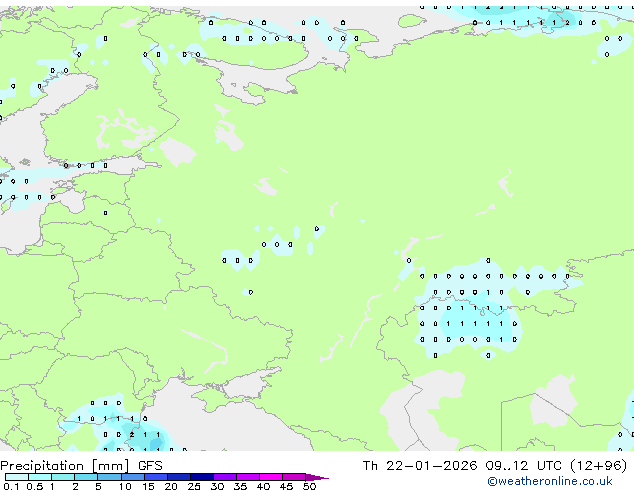Click the '15' legend scale label
The image size is (634, 490).
pos(148,486)
